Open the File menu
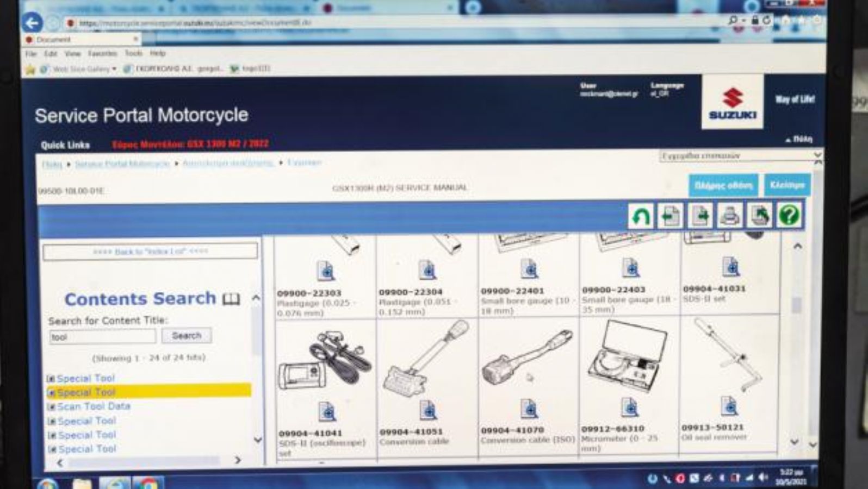 [x=31, y=54]
